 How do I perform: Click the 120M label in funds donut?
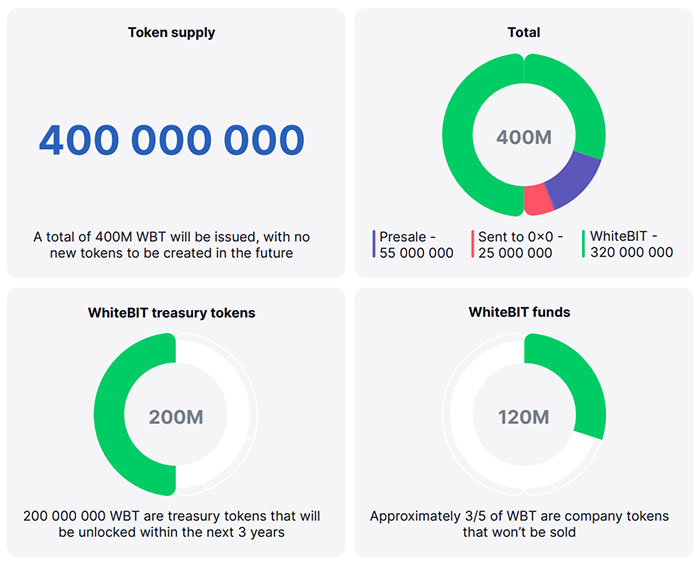(x=524, y=417)
